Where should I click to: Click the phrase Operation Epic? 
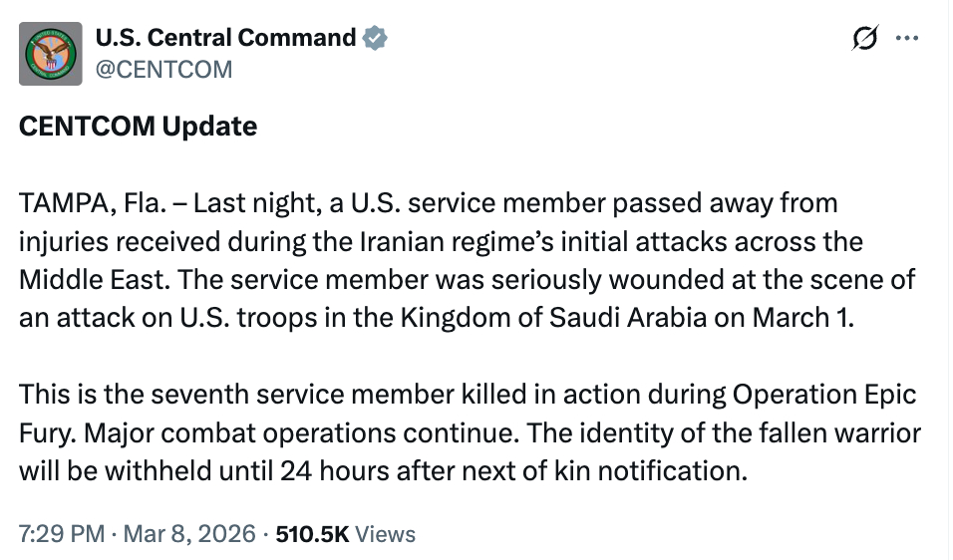[x=824, y=394]
